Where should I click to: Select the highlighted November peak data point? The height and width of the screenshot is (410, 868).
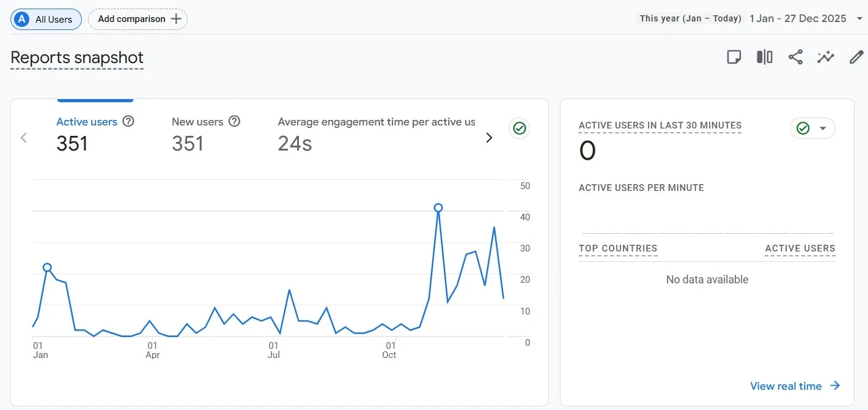[x=438, y=208]
